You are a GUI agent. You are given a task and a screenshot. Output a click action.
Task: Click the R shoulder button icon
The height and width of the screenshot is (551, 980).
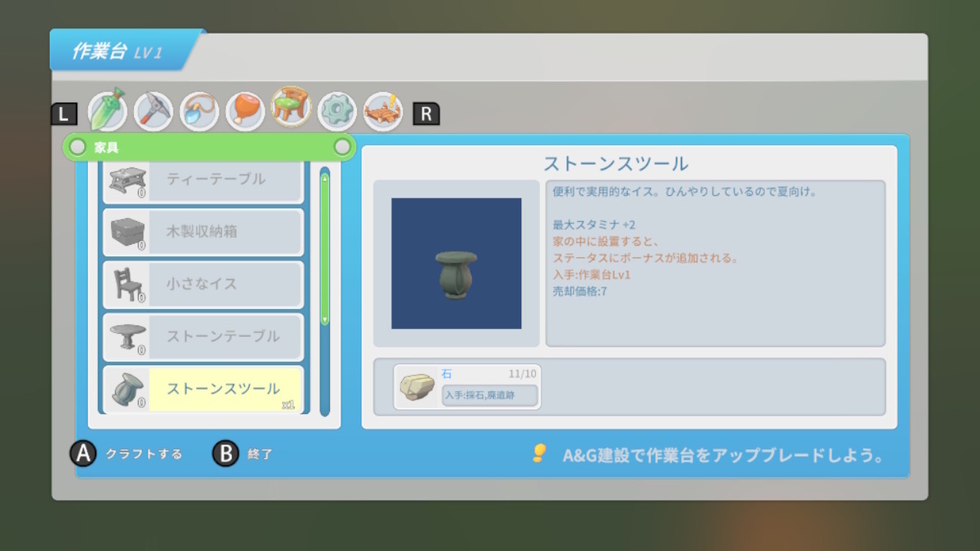(426, 113)
